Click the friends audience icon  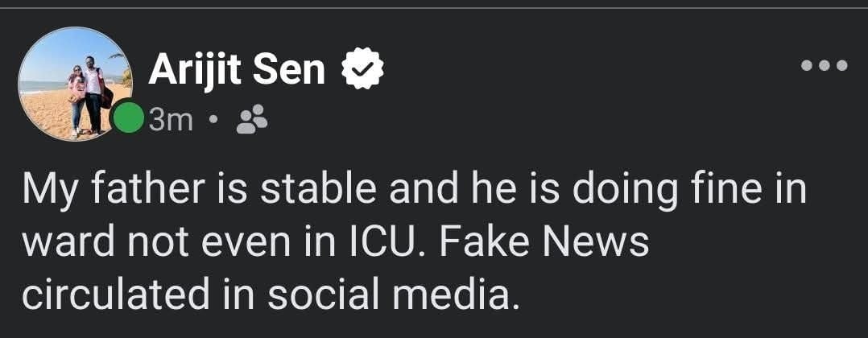coord(253,121)
